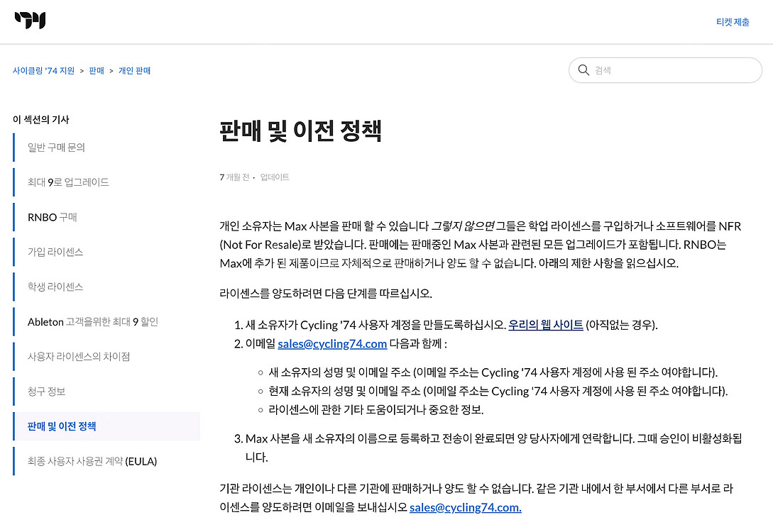Image resolution: width=773 pixels, height=532 pixels.
Task: Click sales@cycling74.com link in last paragraph
Action: [x=466, y=507]
